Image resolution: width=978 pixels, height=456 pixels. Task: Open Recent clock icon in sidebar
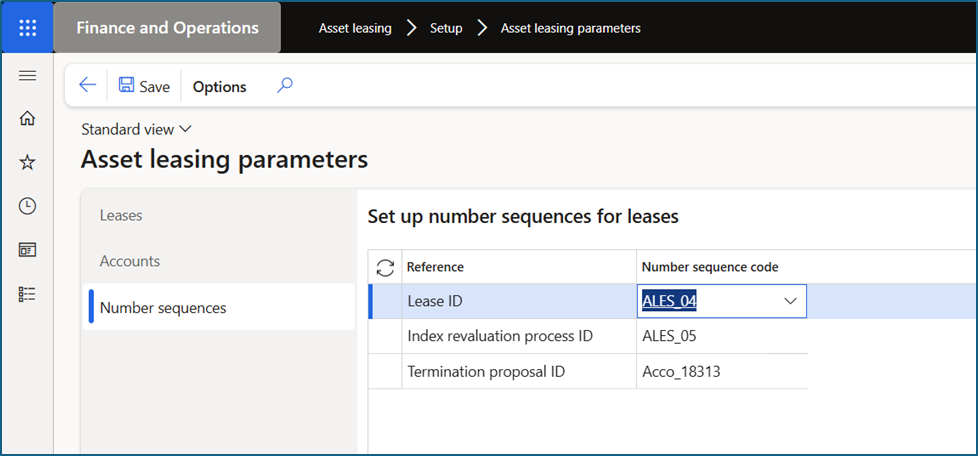28,206
